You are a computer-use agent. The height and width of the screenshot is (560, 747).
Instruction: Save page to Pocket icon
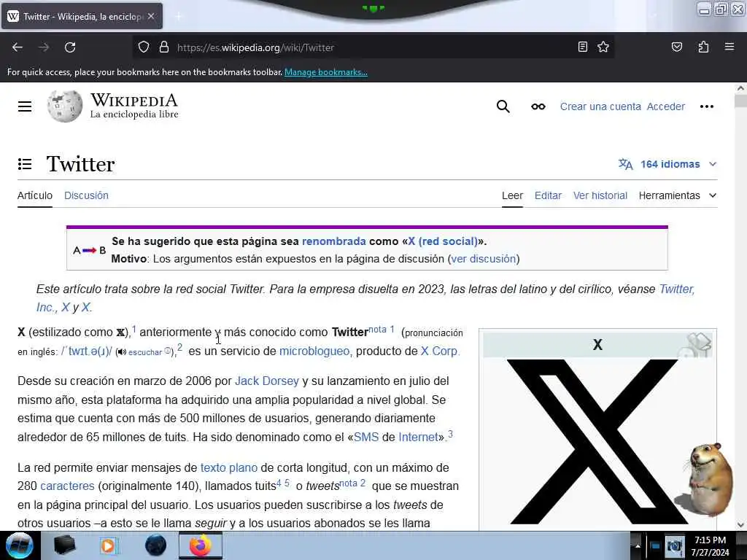tap(676, 47)
